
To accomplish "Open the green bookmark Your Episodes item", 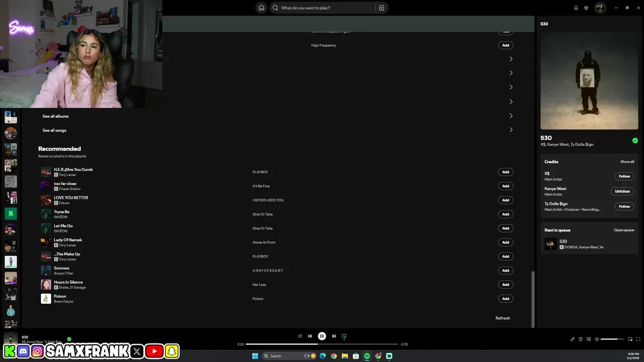I will pyautogui.click(x=11, y=213).
